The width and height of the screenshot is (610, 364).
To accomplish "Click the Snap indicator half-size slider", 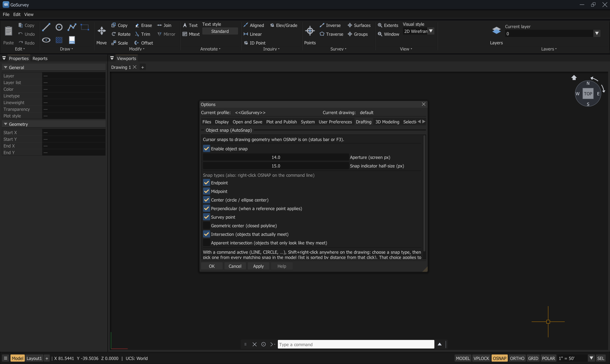I will (x=276, y=166).
